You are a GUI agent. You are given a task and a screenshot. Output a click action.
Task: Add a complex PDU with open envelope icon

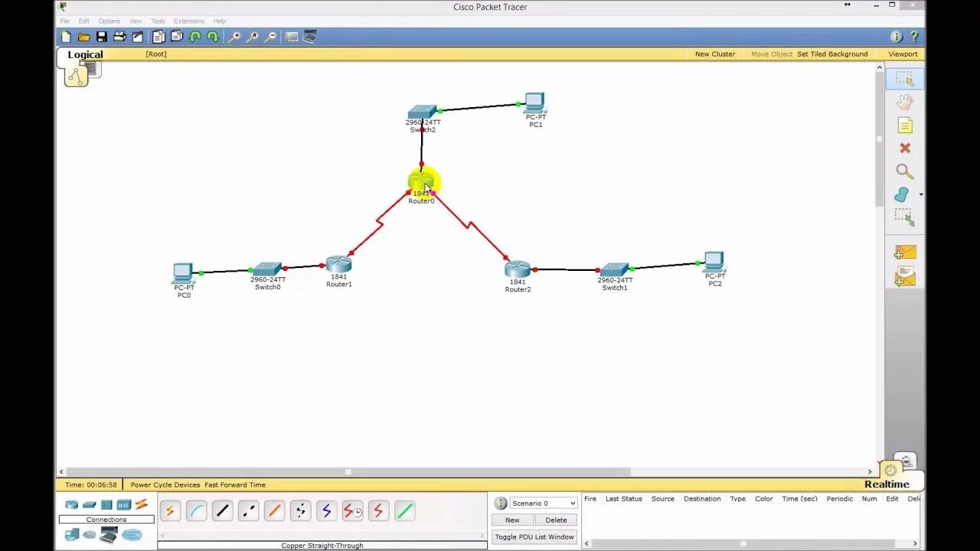[905, 276]
